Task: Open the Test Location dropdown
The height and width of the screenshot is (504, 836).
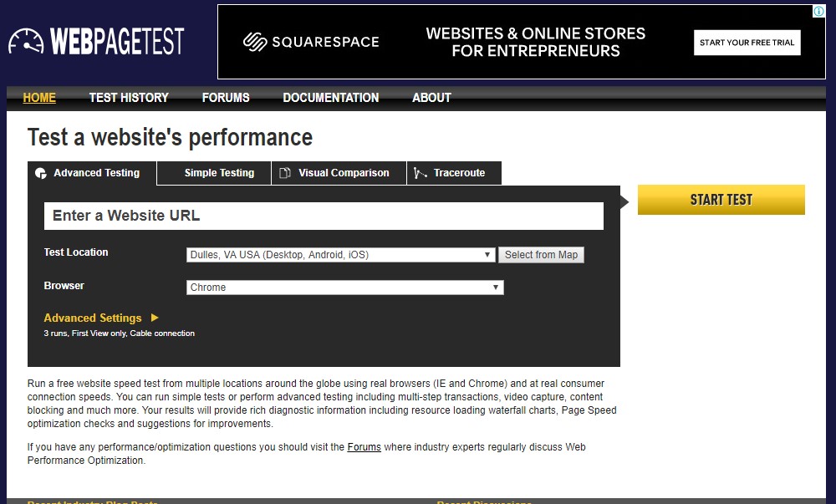Action: tap(341, 255)
